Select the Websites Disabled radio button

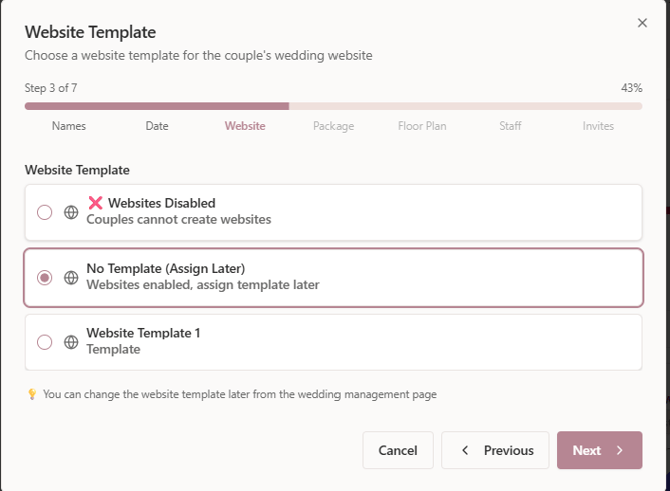pos(44,212)
